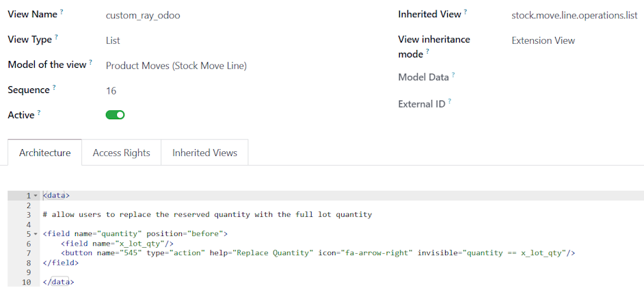Collapse the data tag fold arrow on line 1
This screenshot has width=644, height=297.
36,196
